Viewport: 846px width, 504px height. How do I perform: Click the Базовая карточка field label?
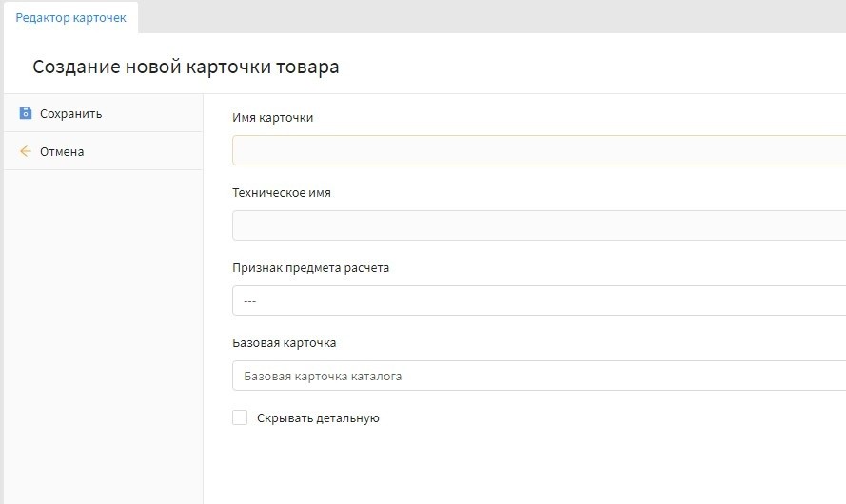point(284,342)
